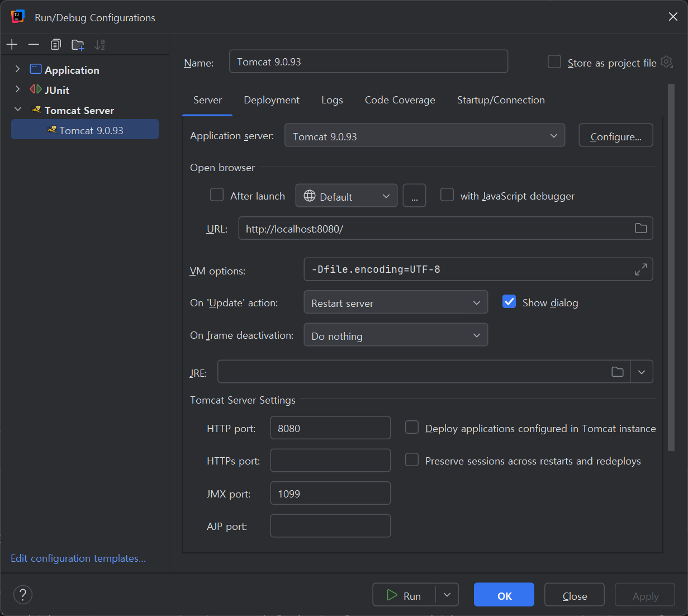Enable with JavaScript debugger checkbox

coord(447,195)
